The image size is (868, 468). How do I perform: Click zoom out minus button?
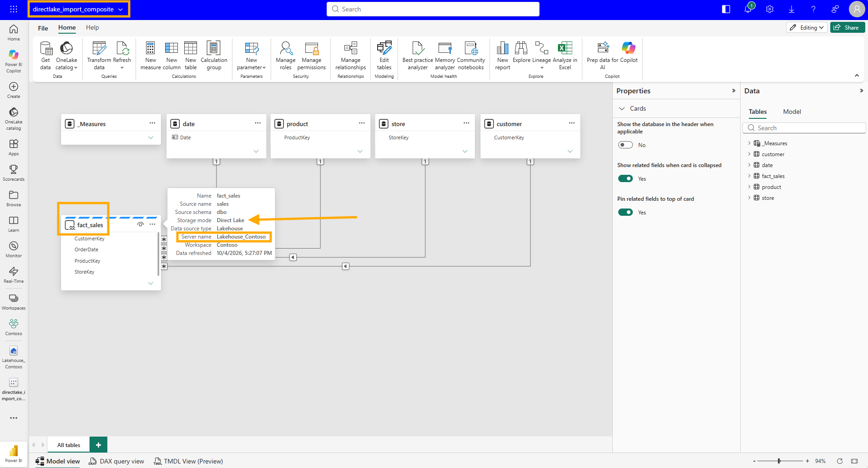point(754,461)
